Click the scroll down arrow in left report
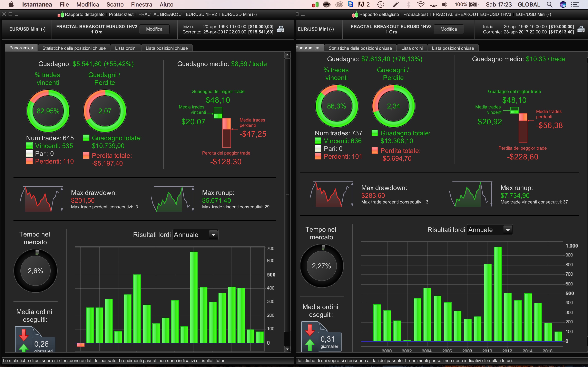Screen dimensions: 588x367 click(287, 349)
